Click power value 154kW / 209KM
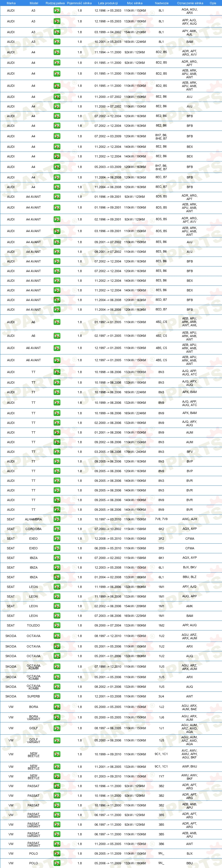This screenshot has width=222, height=868. [135, 606]
